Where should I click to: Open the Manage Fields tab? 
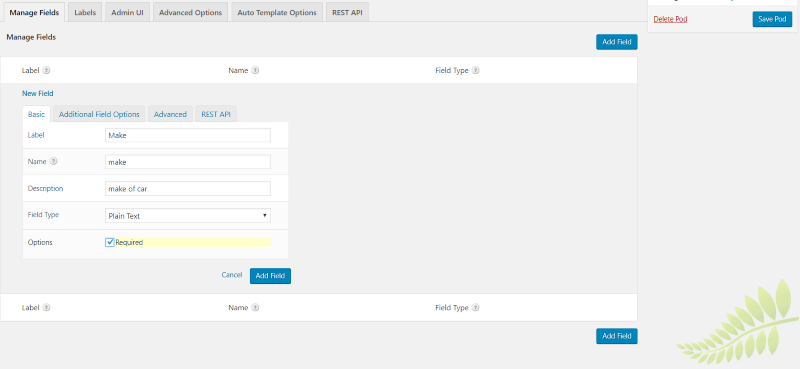(x=34, y=12)
